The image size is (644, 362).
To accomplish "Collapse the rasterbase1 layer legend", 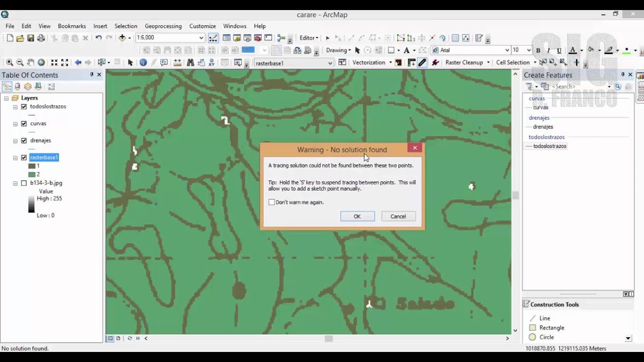I will [15, 157].
